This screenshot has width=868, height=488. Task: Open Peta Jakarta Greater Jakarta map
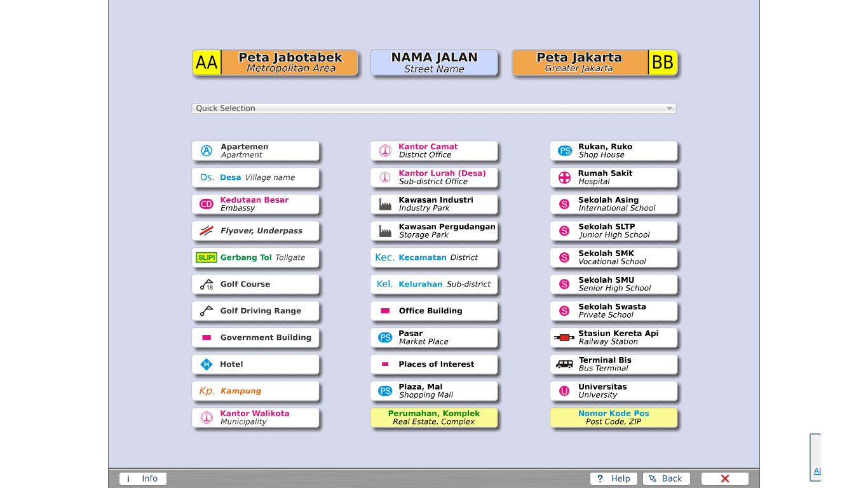pyautogui.click(x=595, y=63)
